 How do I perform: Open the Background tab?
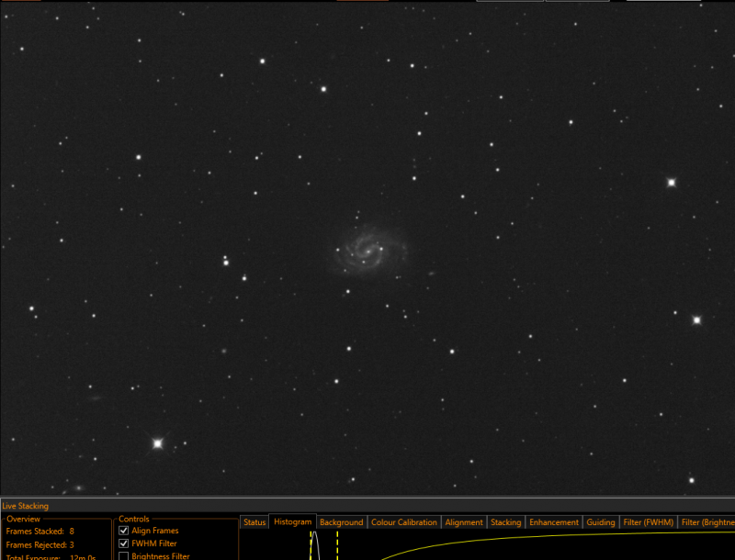point(341,522)
